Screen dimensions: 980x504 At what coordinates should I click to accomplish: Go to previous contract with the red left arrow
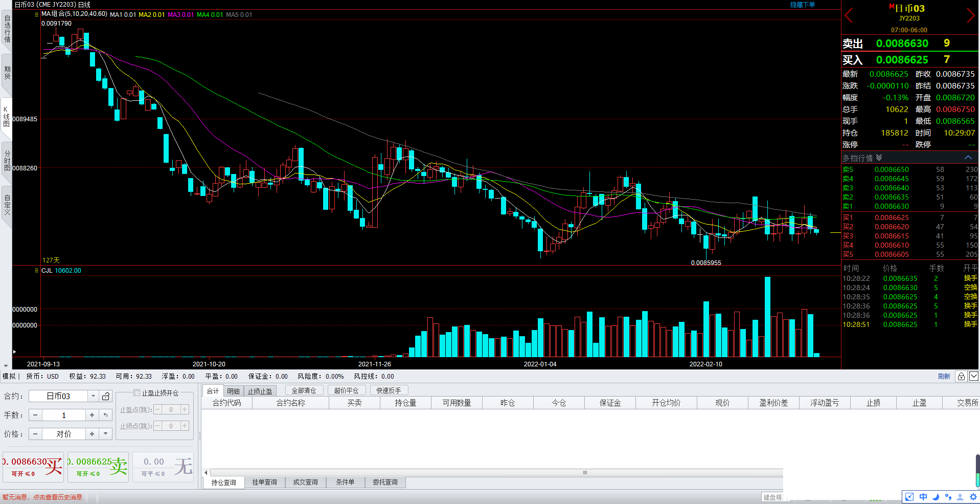849,15
